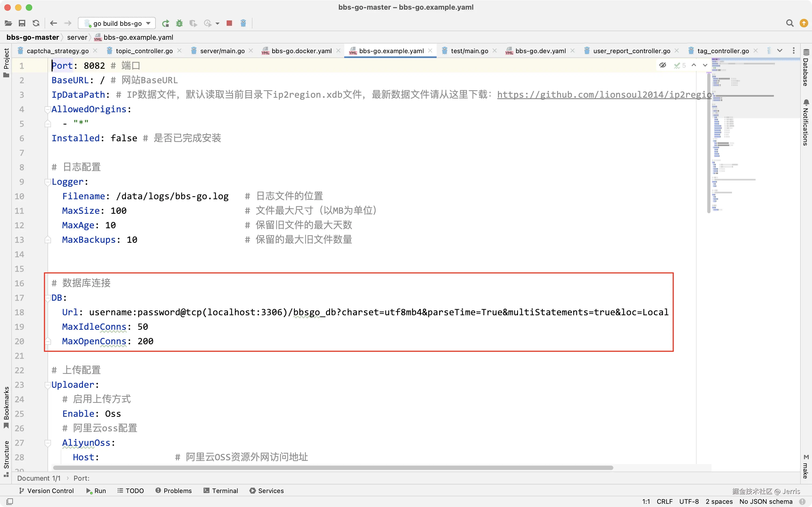Open the ip2region GitHub link
Screen dimensions: 812x507
click(x=603, y=95)
